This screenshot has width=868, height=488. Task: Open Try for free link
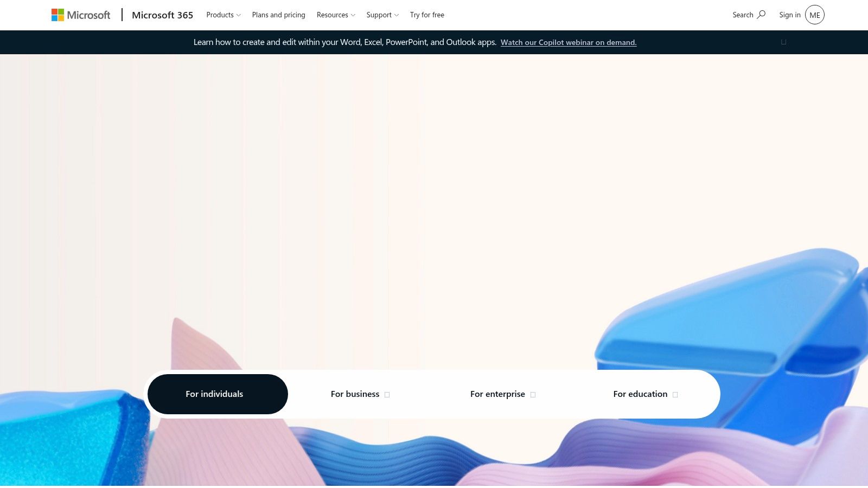coord(427,15)
